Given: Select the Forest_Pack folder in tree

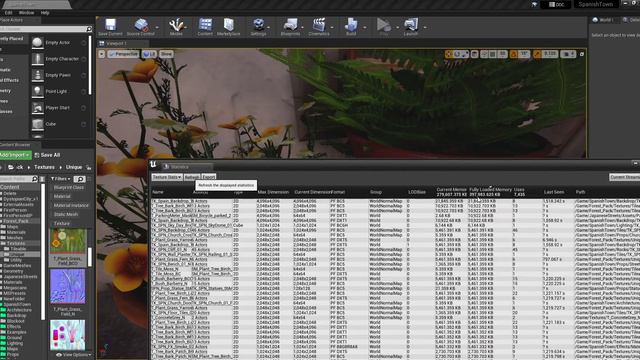Looking at the screenshot, I should pos(16,221).
